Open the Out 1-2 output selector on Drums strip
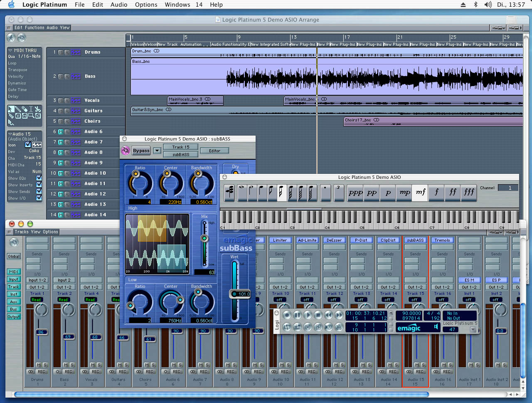The height and width of the screenshot is (403, 532). click(x=37, y=287)
